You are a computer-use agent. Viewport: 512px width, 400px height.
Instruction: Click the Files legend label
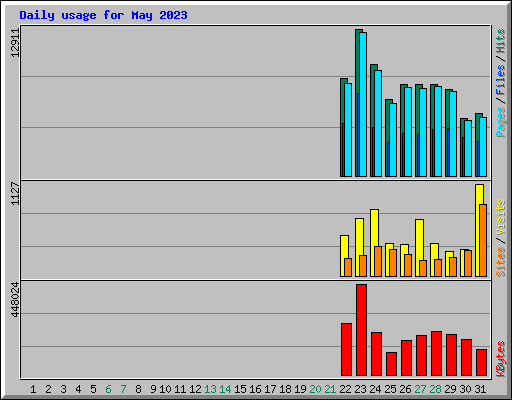pyautogui.click(x=501, y=80)
